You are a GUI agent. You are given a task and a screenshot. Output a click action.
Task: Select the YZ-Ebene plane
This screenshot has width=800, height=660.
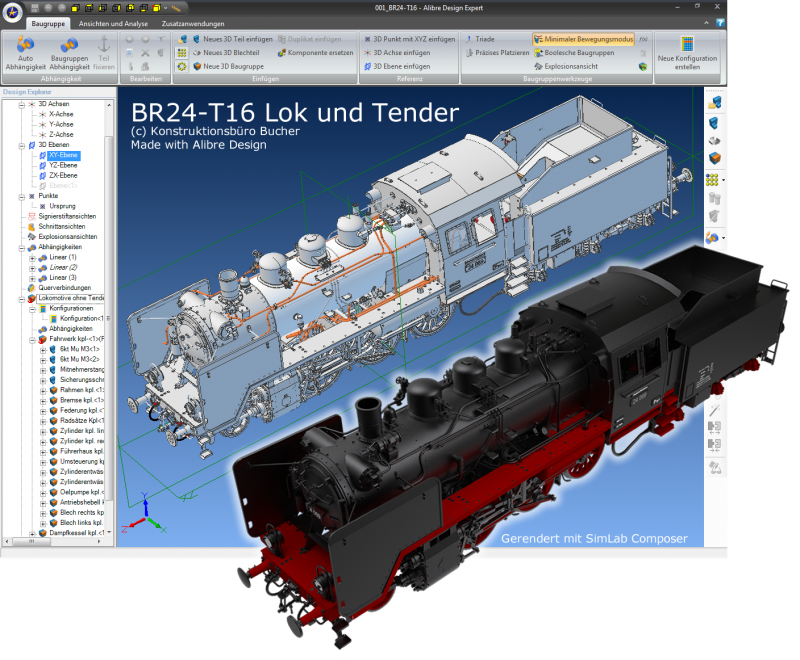(x=63, y=165)
